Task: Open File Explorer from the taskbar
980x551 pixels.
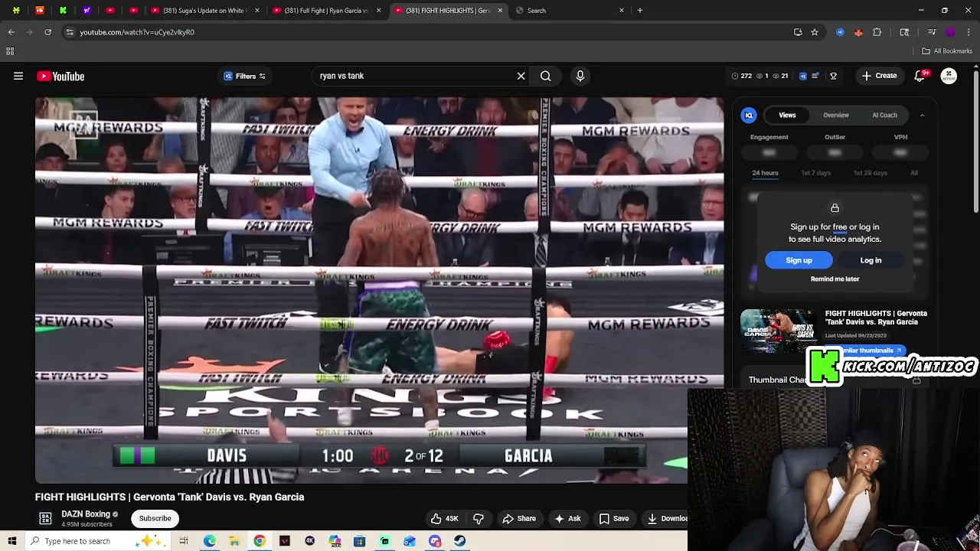Action: [234, 541]
